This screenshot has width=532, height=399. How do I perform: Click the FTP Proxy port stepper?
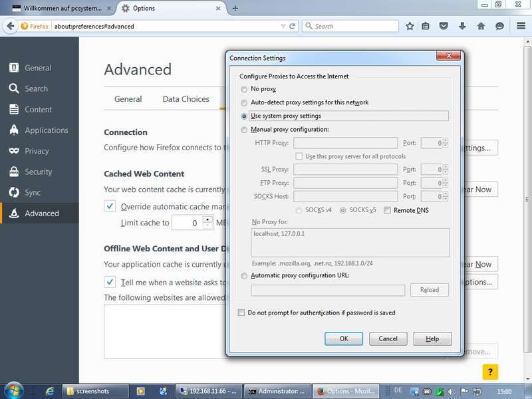[446, 183]
